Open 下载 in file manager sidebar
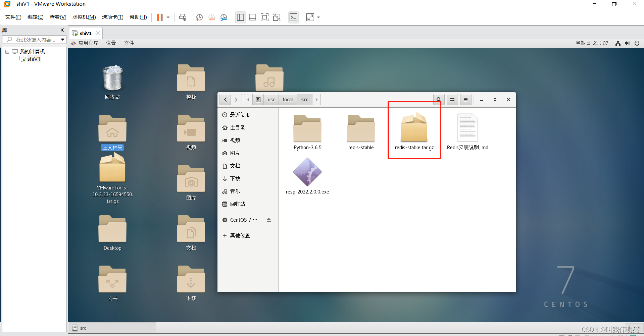 [248, 178]
